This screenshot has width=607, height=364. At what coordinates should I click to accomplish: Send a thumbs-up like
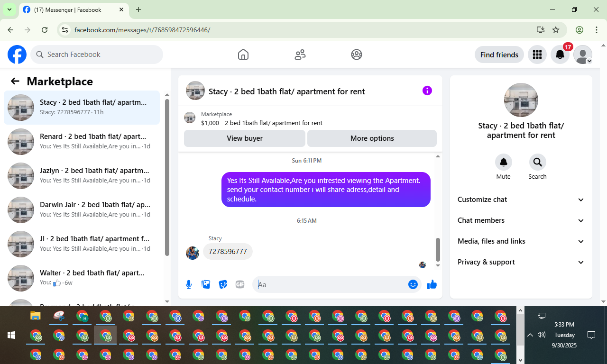432,284
